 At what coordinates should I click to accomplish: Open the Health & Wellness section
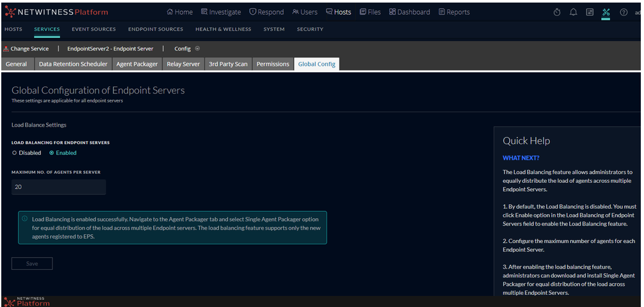click(x=223, y=29)
